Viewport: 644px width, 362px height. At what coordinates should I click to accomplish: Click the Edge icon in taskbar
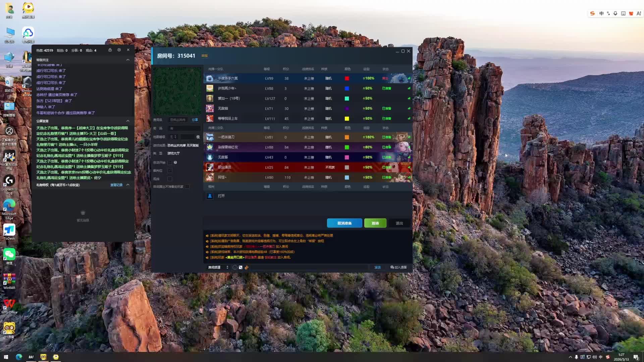click(19, 357)
